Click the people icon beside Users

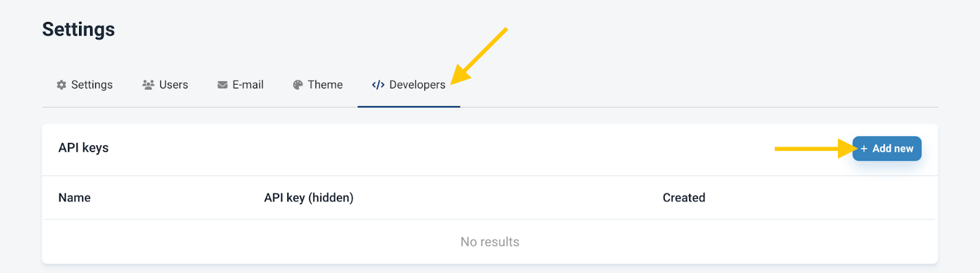point(148,85)
